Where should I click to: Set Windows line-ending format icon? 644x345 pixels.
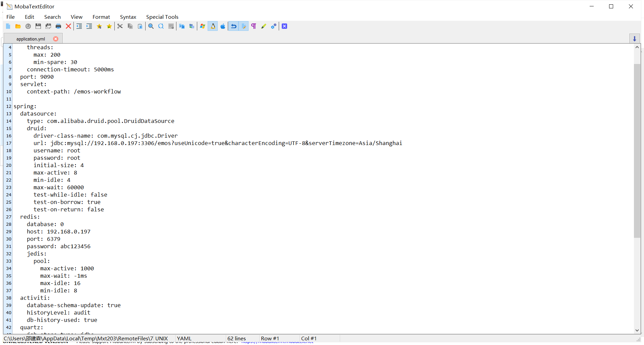point(203,26)
